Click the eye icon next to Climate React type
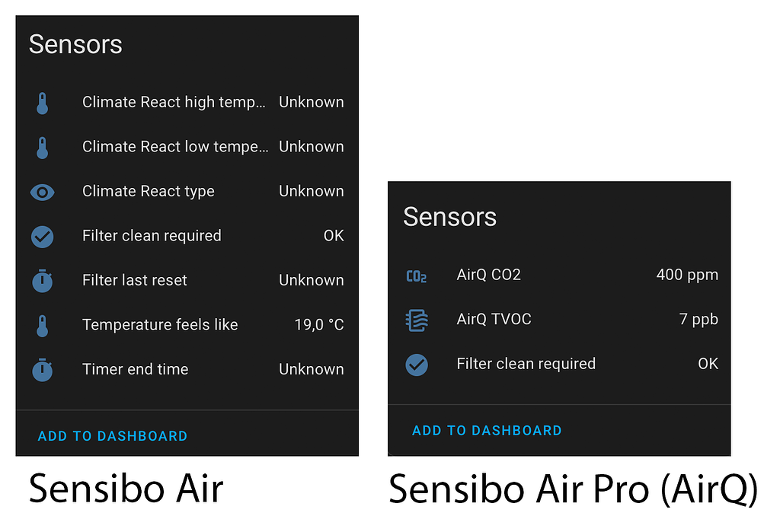Viewport: 780px width, 532px height. click(x=42, y=192)
